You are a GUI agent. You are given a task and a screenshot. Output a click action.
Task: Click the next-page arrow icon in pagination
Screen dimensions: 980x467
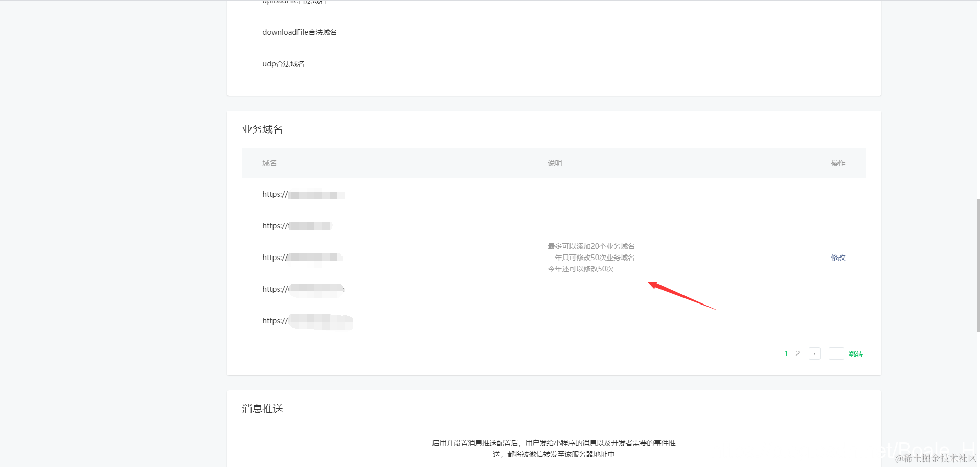tap(814, 353)
